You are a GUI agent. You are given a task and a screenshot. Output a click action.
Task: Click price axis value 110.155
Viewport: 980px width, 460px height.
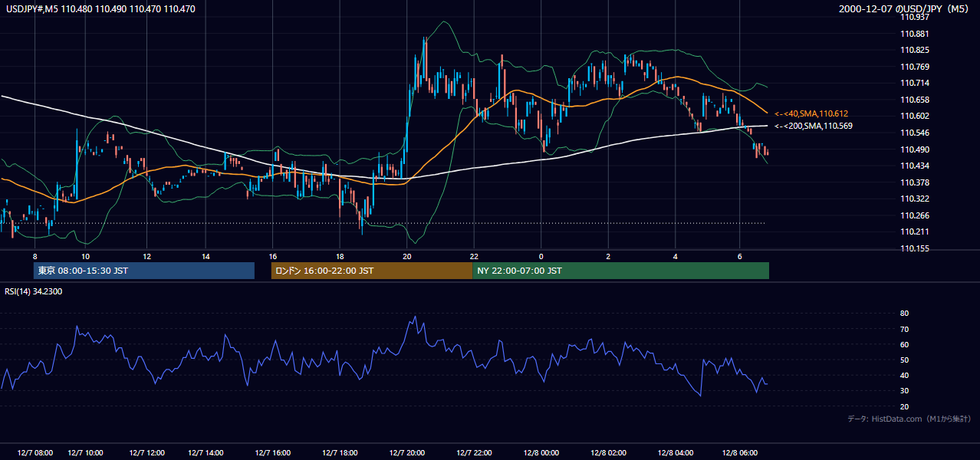pos(914,248)
